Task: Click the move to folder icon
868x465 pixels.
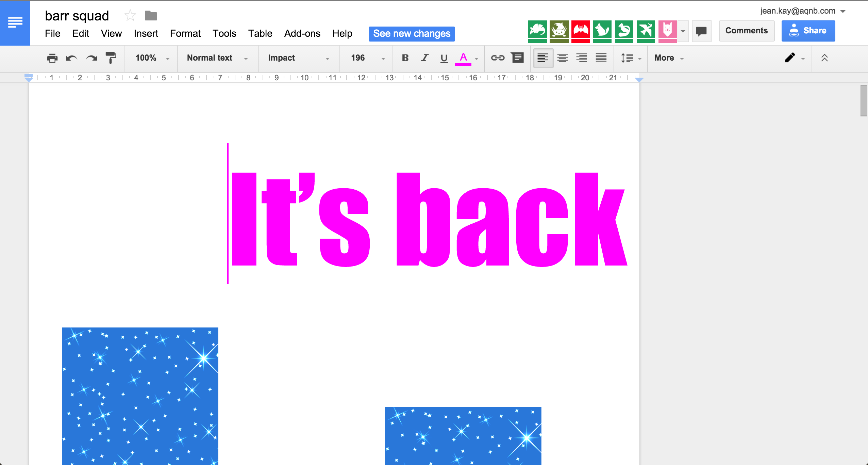Action: (x=151, y=16)
